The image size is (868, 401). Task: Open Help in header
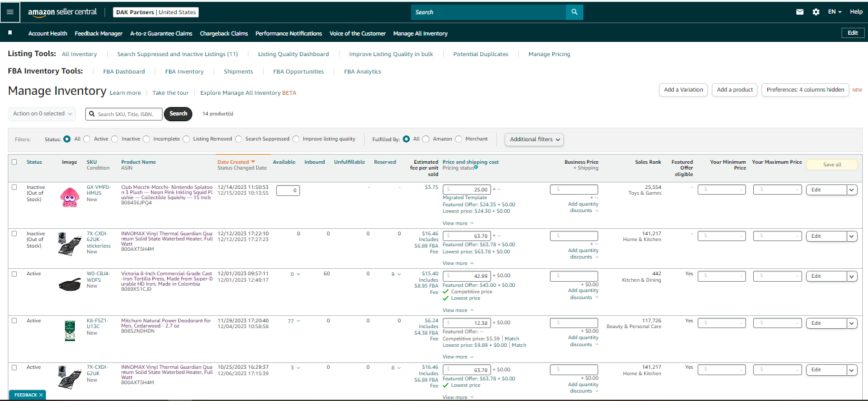click(x=856, y=12)
